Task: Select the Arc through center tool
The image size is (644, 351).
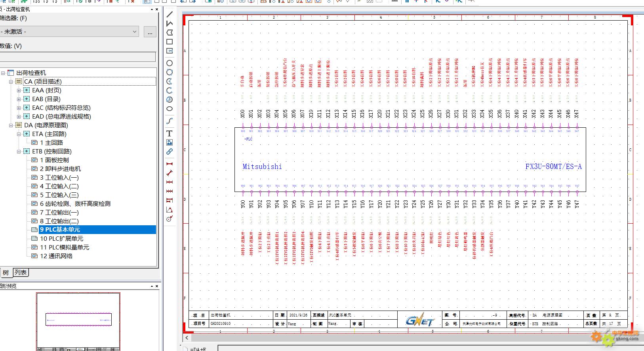Action: click(170, 81)
